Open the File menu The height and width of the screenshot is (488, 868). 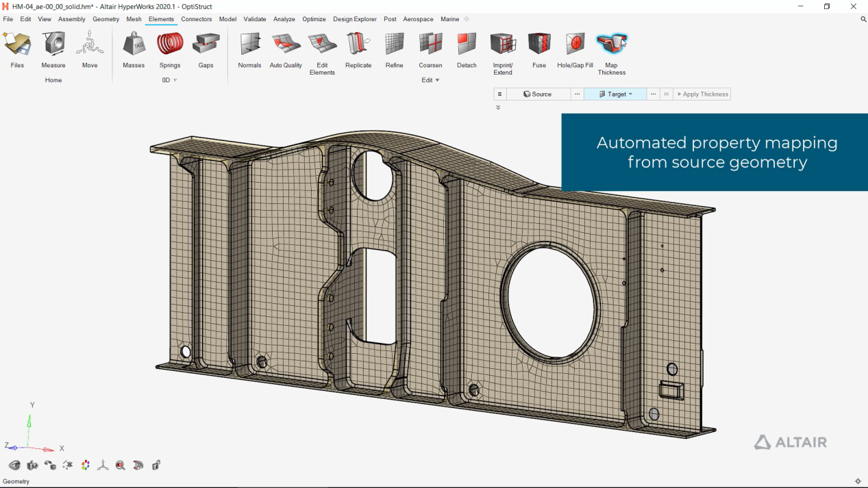pos(8,19)
